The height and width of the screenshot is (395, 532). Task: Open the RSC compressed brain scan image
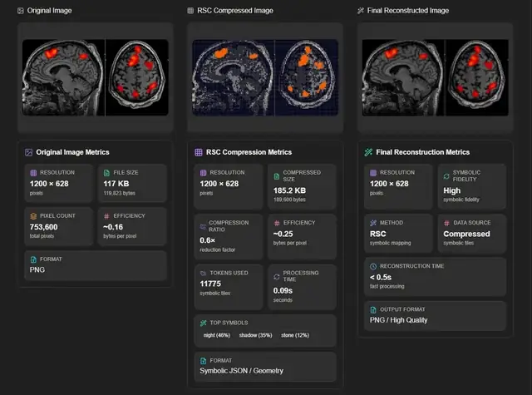click(x=265, y=78)
